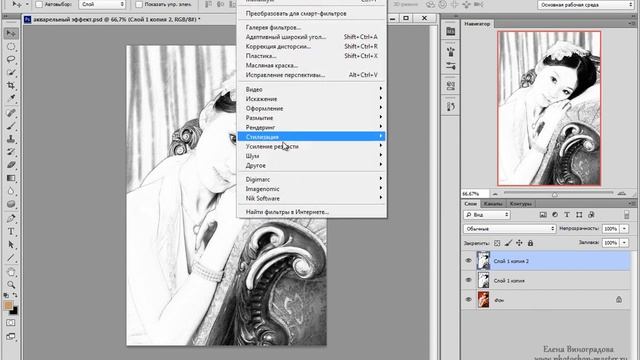Filter layers by pixel type icon

543,215
